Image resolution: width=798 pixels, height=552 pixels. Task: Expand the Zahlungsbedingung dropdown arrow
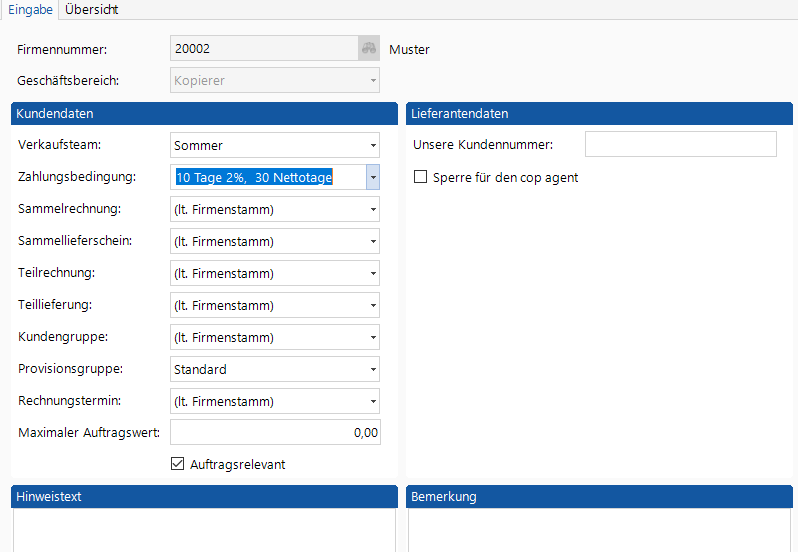372,178
